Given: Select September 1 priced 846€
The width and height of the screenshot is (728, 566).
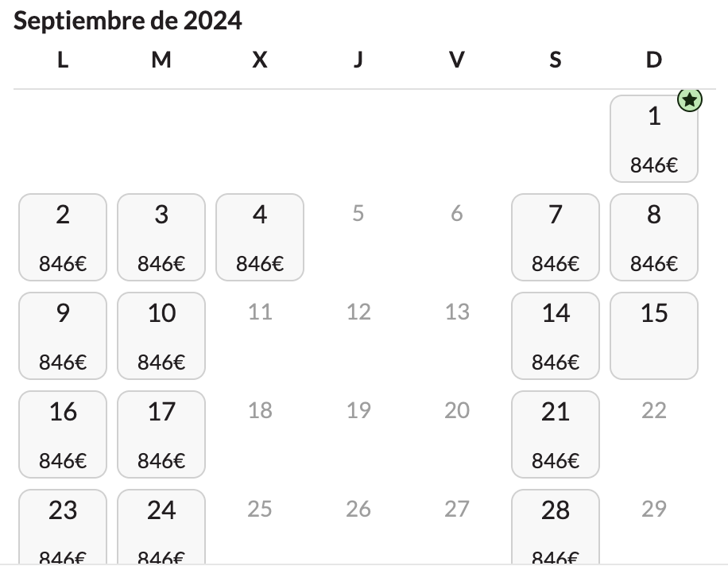Looking at the screenshot, I should coord(654,139).
